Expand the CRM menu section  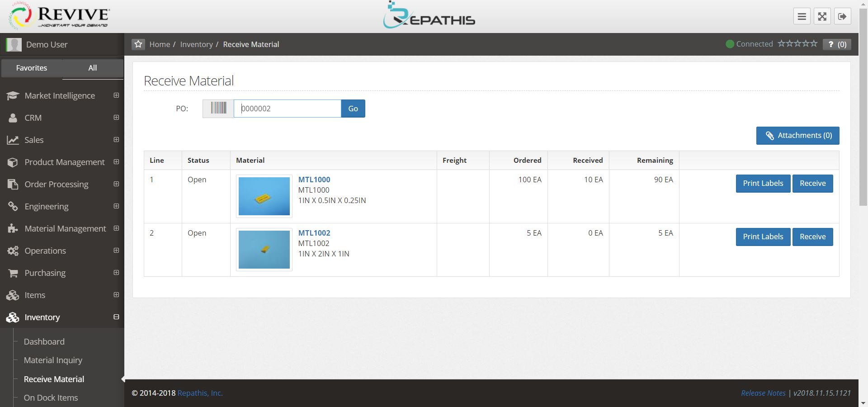[x=116, y=118]
